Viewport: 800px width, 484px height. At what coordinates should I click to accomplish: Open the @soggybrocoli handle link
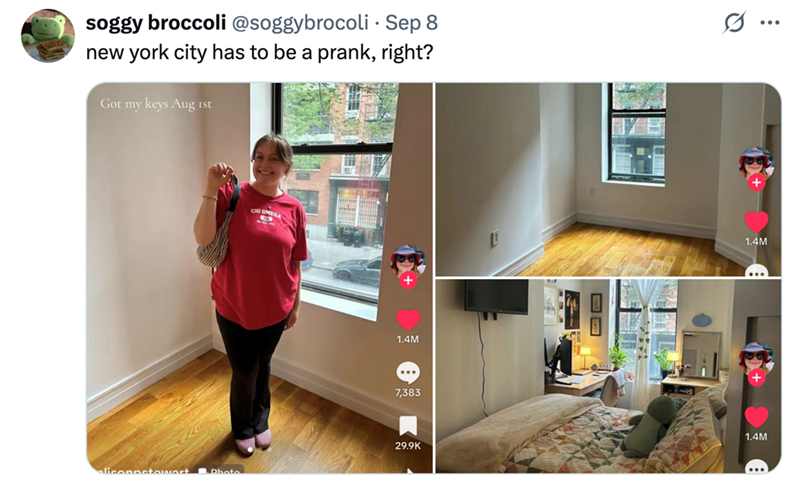pos(300,22)
